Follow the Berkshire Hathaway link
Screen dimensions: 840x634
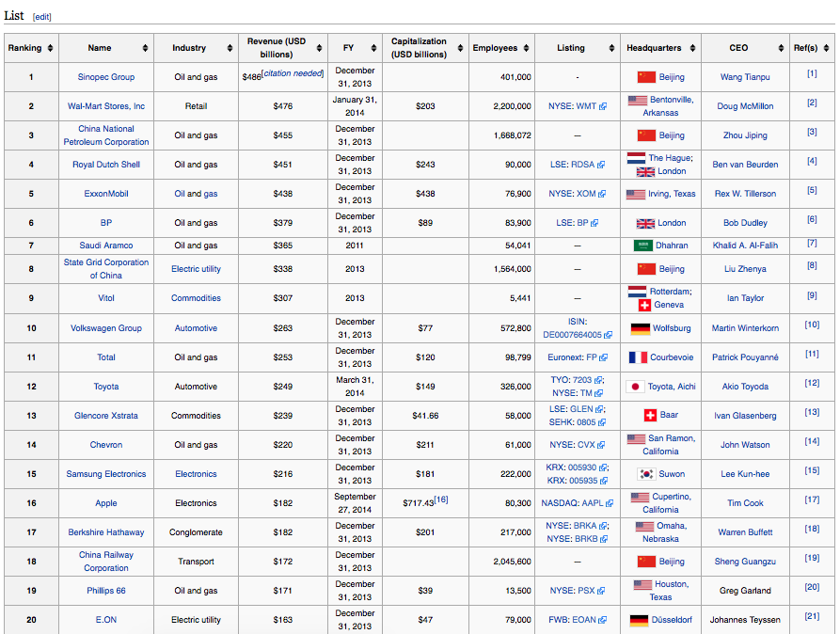click(x=106, y=532)
